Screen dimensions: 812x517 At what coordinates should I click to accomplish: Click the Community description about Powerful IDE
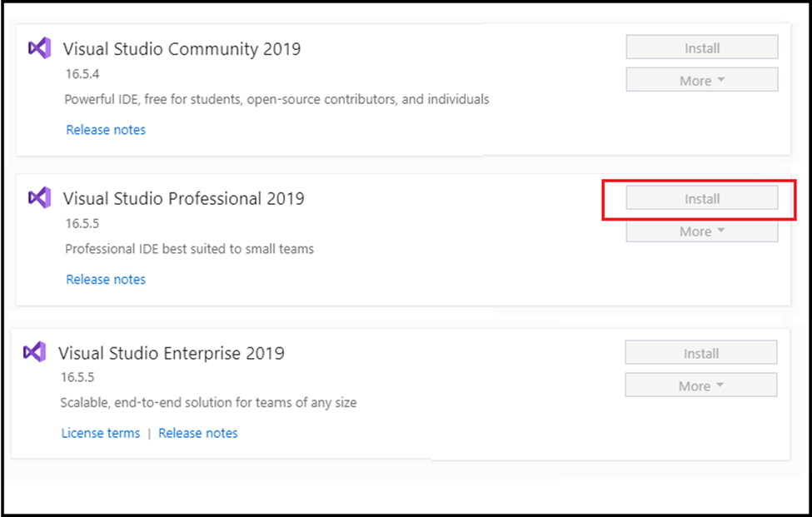coord(276,99)
